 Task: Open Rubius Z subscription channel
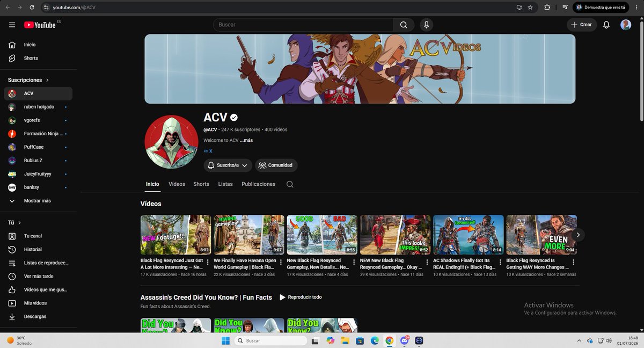pos(38,160)
